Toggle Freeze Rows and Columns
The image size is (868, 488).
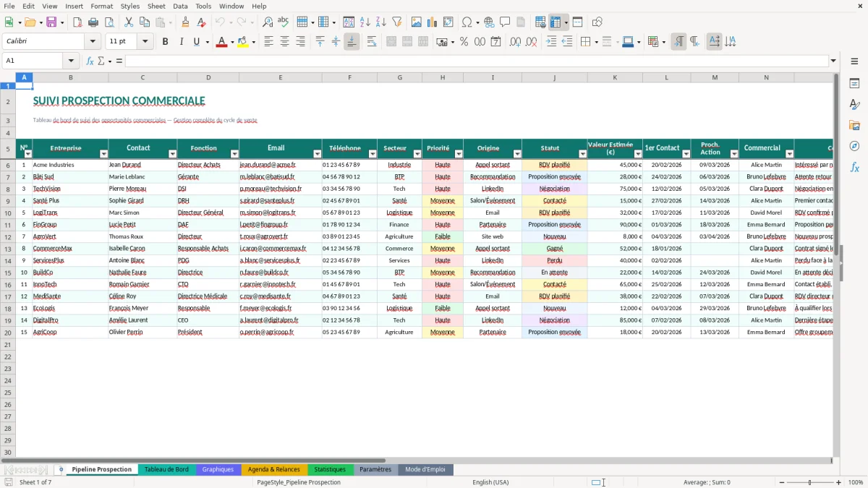click(556, 22)
